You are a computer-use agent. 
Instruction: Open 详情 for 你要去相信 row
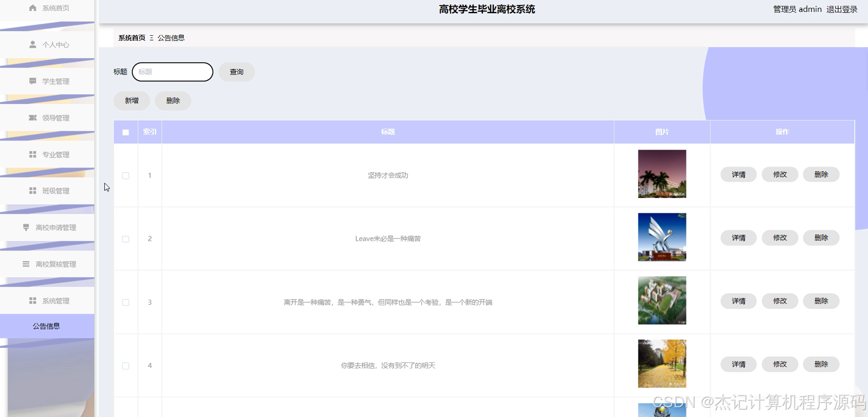(x=739, y=364)
